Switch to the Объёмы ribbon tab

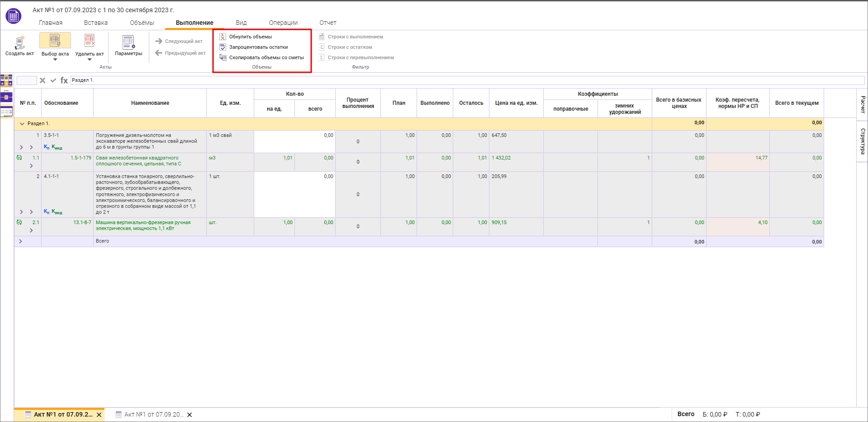(142, 23)
